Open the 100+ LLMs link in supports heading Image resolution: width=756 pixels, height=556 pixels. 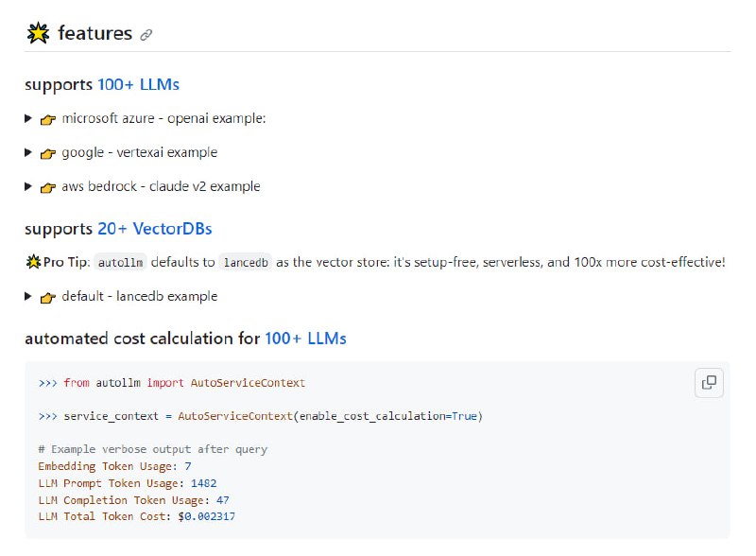[x=138, y=85]
